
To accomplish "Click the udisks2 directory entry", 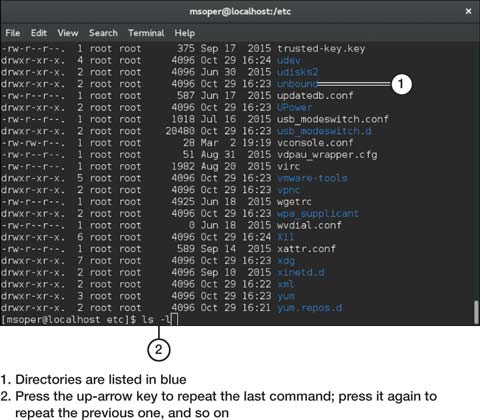I will (x=298, y=72).
